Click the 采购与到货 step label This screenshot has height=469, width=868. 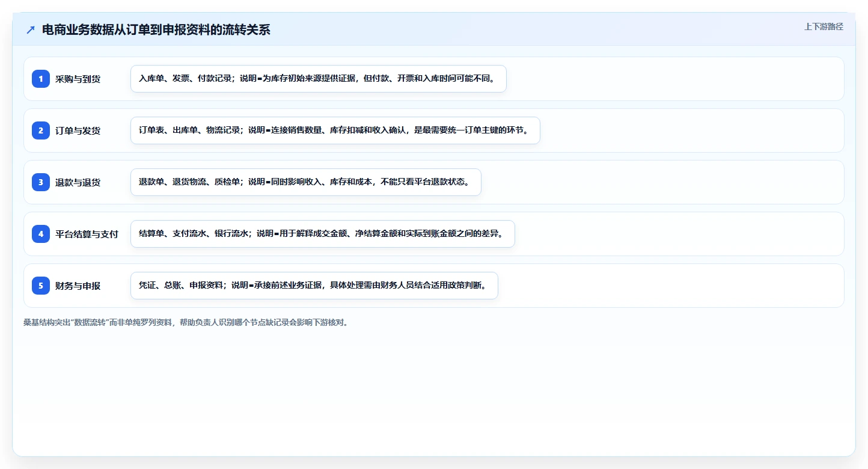[78, 79]
